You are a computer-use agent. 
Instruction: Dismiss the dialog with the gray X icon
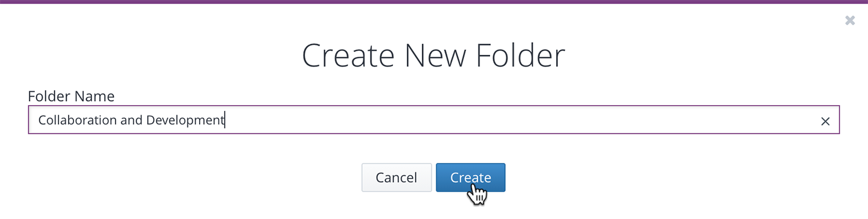click(849, 21)
